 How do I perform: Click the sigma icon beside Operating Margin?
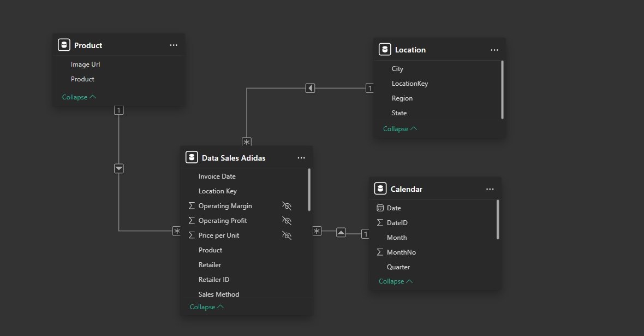(x=191, y=205)
